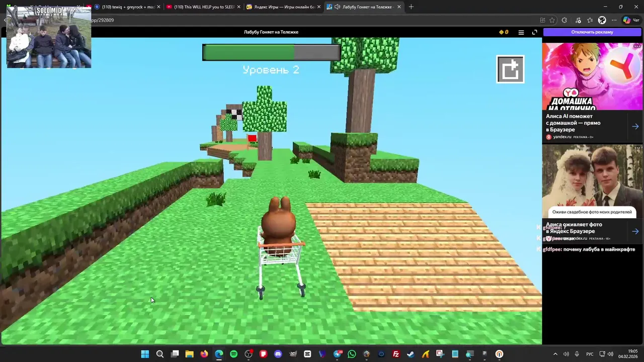Open the media control music icon
The width and height of the screenshot is (644, 362).
point(578,20)
